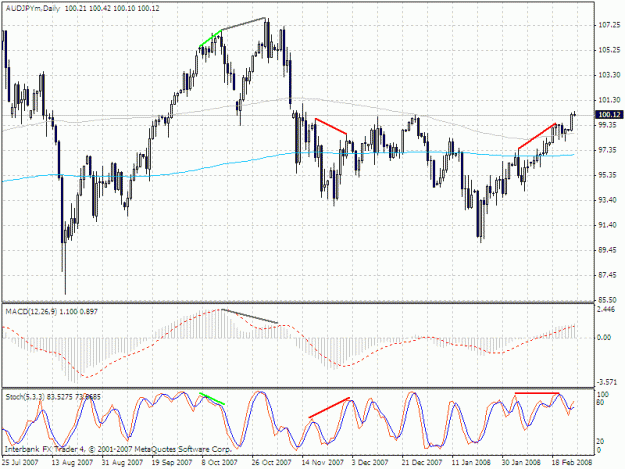This screenshot has width=625, height=469.
Task: Select the red horizontal line in Stochastic panel
Action: pos(537,393)
